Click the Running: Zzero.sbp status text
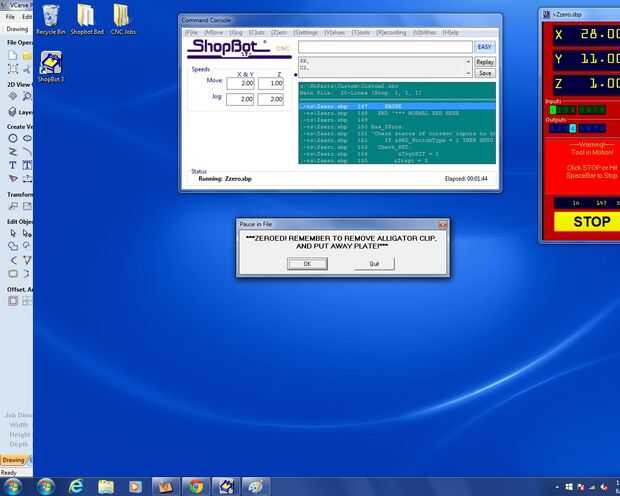This screenshot has width=620, height=496. point(225,179)
